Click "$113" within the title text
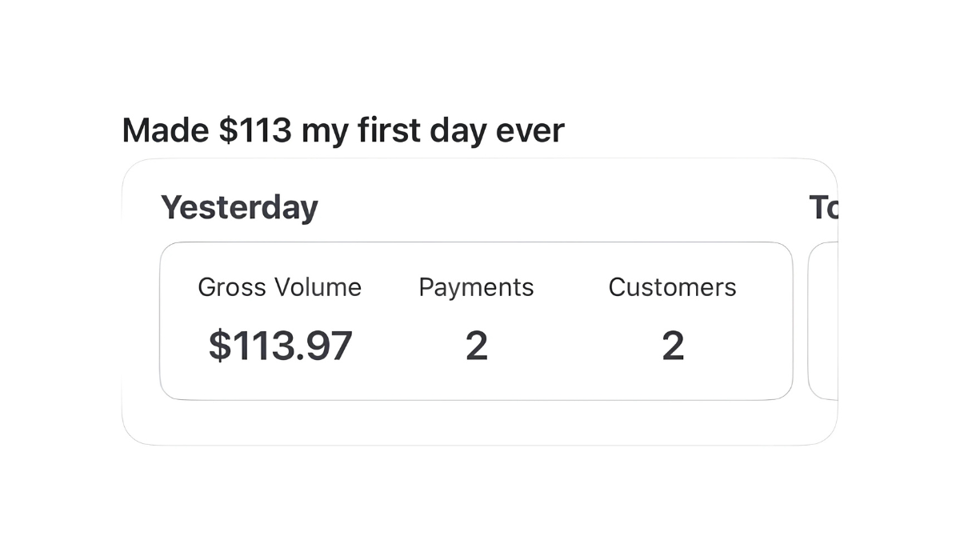The height and width of the screenshot is (560, 960). [255, 130]
